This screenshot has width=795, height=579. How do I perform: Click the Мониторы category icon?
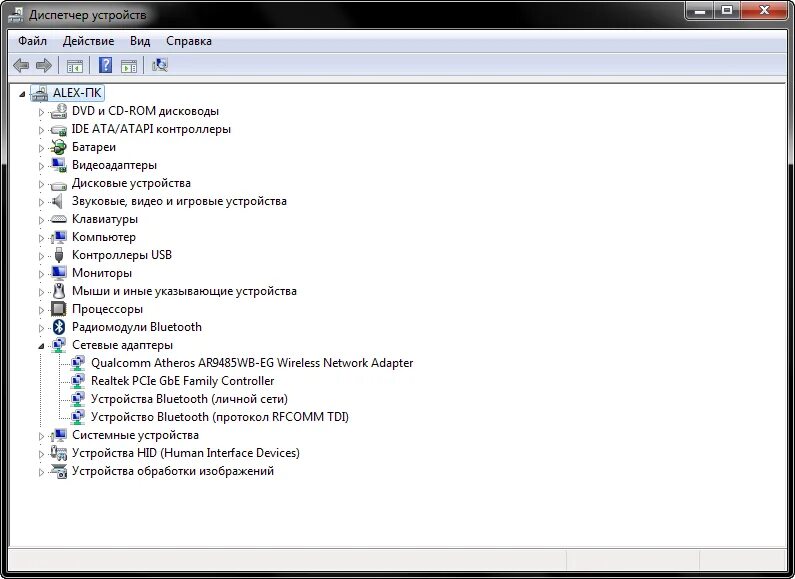tap(59, 273)
